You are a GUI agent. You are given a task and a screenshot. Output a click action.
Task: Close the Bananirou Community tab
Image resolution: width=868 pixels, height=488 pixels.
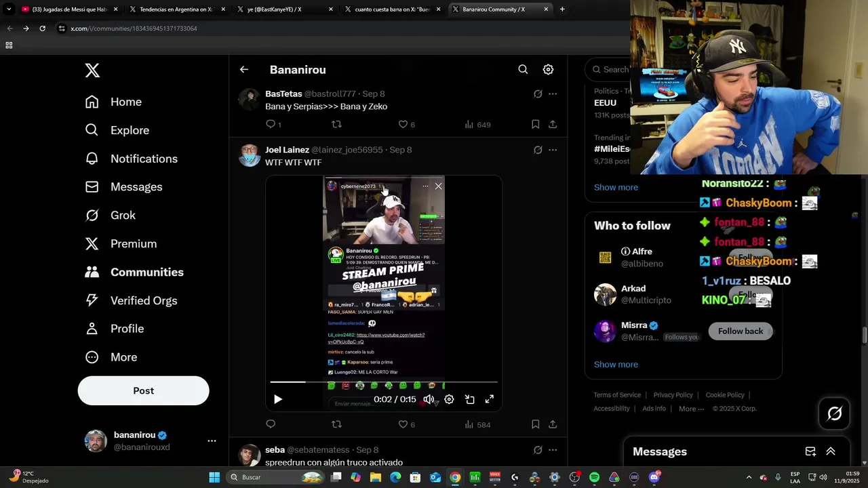tap(545, 9)
